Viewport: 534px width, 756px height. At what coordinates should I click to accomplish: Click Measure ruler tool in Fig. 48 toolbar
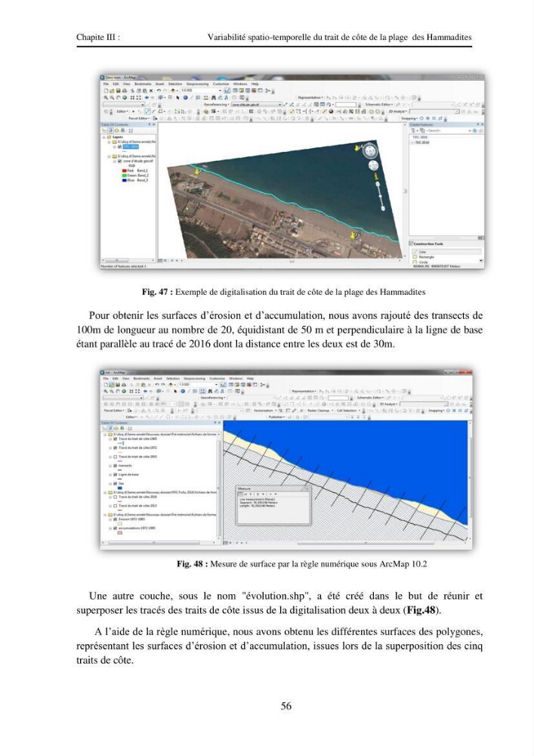point(202,391)
